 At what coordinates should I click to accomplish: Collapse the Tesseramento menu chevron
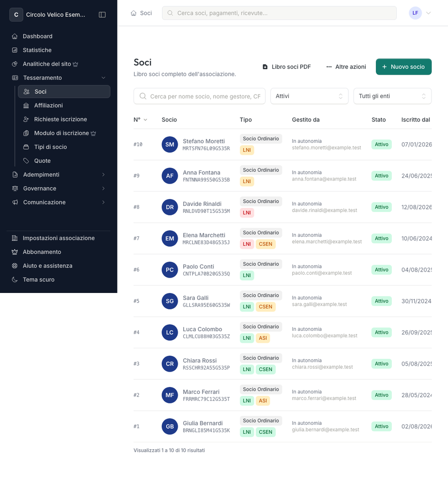click(104, 78)
